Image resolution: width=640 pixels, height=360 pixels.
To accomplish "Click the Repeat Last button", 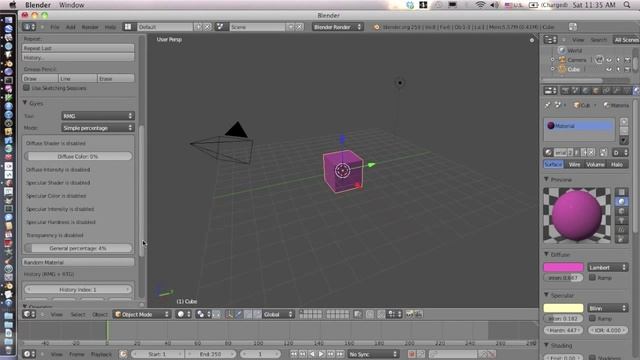I will pyautogui.click(x=78, y=48).
